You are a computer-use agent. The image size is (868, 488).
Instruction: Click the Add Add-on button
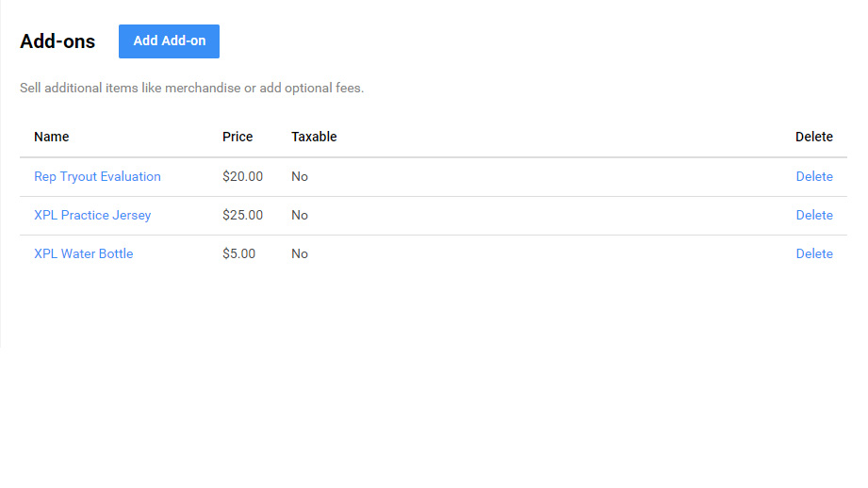coord(169,41)
